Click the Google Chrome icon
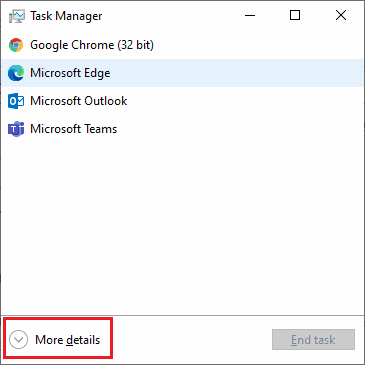 (x=16, y=45)
